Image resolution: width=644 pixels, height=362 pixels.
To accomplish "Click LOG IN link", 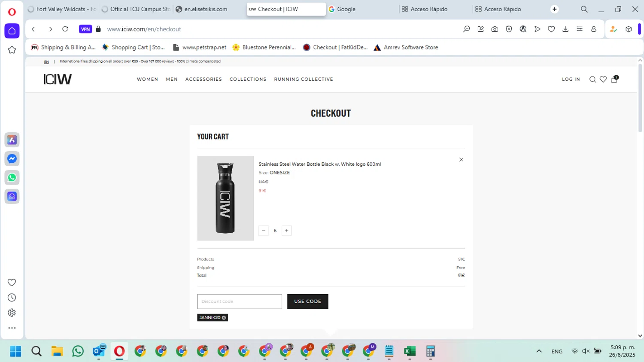I will click(x=571, y=79).
